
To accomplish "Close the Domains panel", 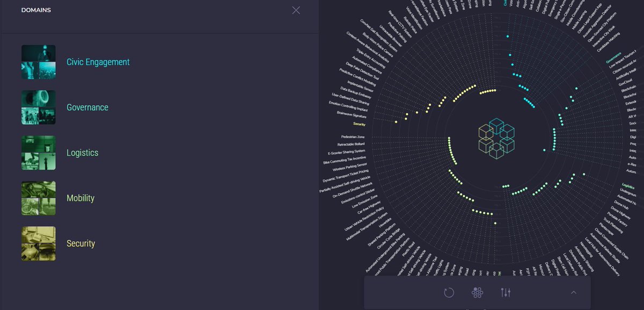I will [x=296, y=10].
